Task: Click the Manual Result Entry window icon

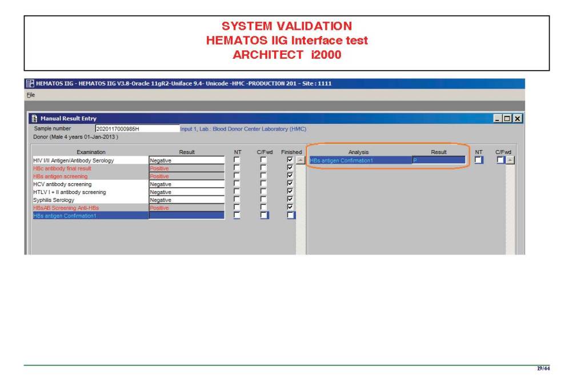Action: pyautogui.click(x=34, y=119)
